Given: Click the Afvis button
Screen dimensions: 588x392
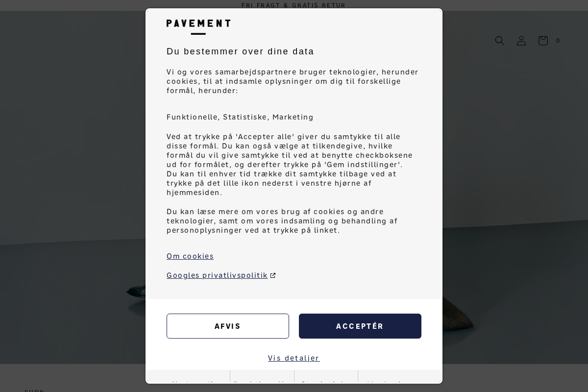Looking at the screenshot, I should (x=228, y=326).
